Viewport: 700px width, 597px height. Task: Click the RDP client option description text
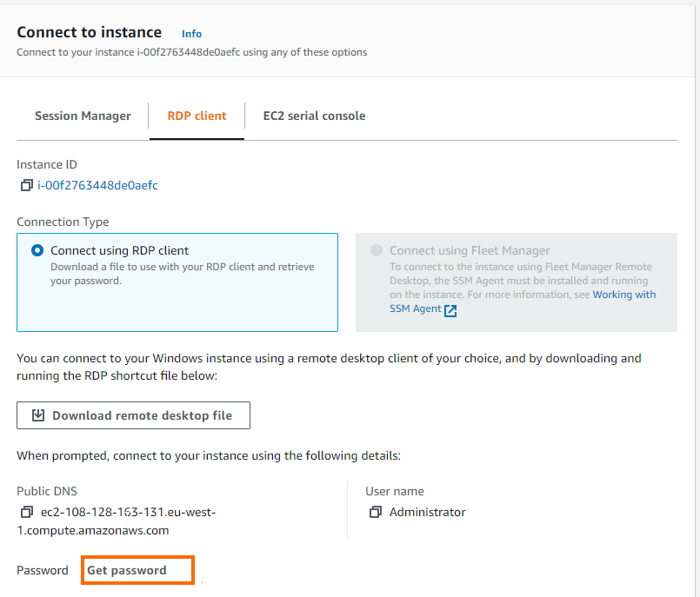182,274
